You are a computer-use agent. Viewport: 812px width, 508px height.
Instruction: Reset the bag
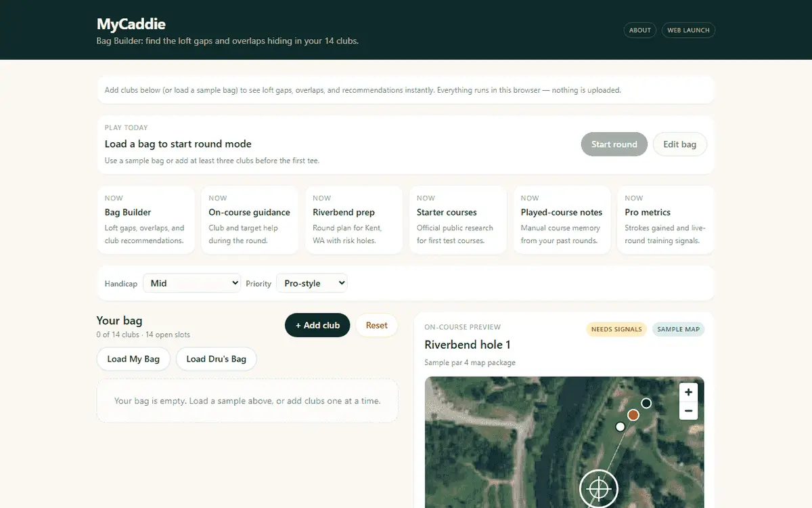pos(377,325)
